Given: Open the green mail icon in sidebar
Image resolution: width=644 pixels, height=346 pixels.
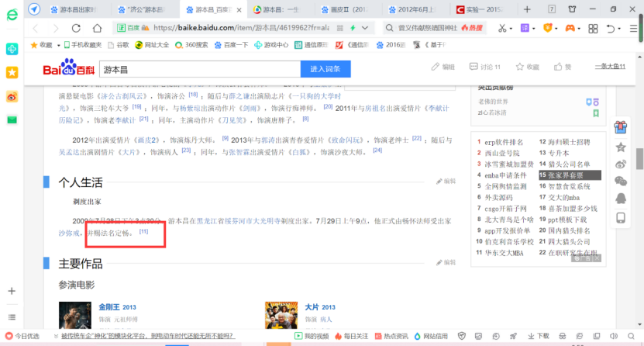Looking at the screenshot, I should point(12,120).
